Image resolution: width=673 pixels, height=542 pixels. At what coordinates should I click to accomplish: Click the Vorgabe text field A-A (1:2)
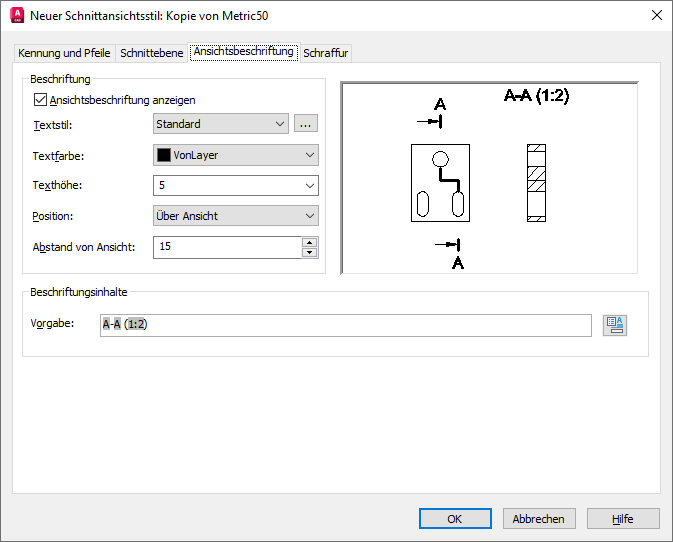click(346, 325)
